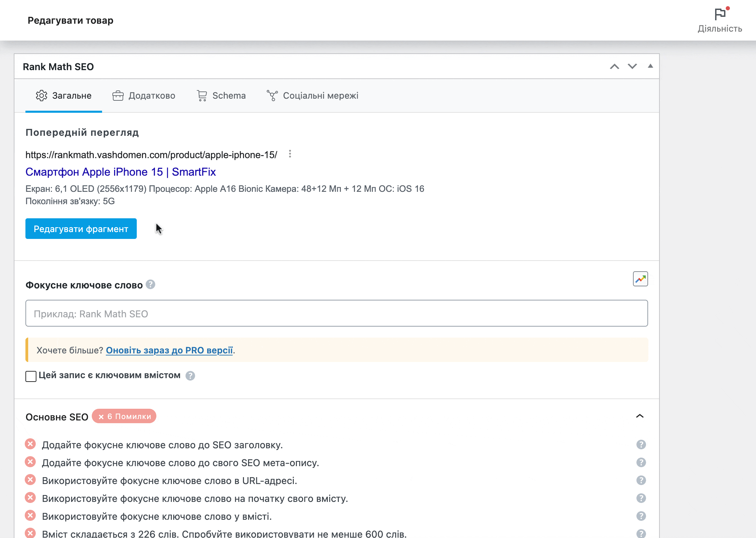Click the error icon beside слово у вмісті row
756x538 pixels.
coord(30,516)
